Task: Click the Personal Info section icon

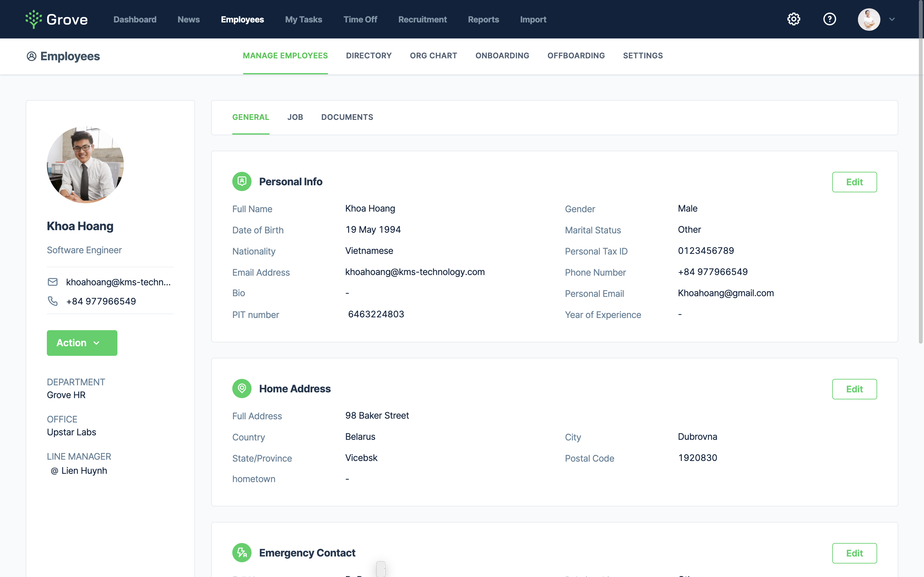Action: coord(242,182)
